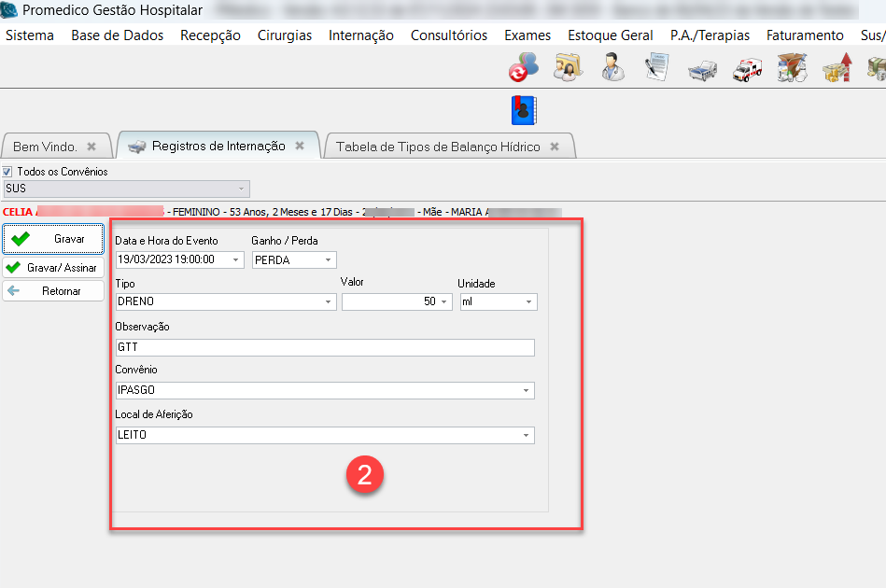Open the Internação menu
This screenshot has width=886, height=588.
point(360,35)
